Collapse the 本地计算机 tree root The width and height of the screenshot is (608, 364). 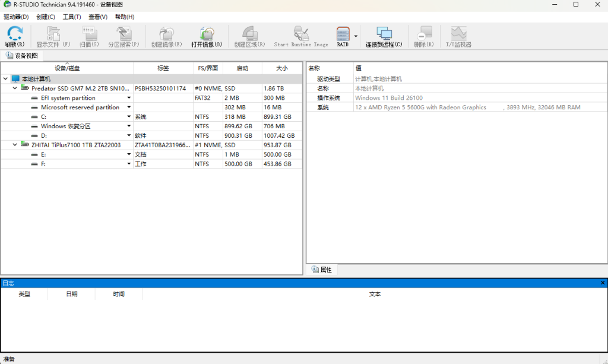pos(5,78)
